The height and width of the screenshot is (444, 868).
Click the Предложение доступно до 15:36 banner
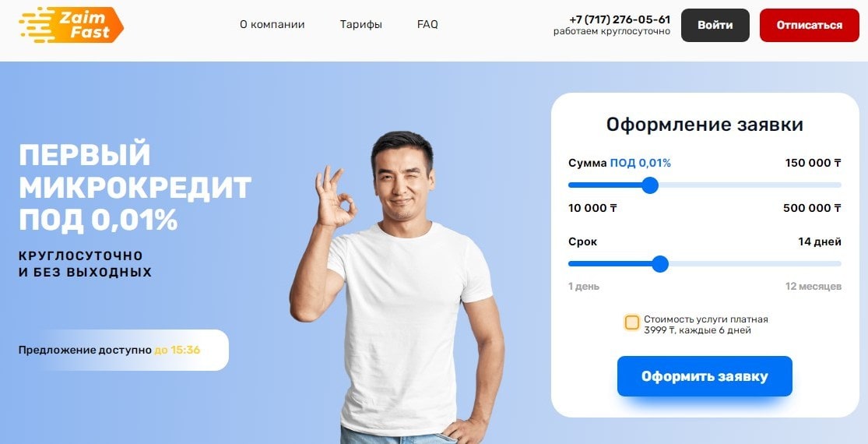point(124,350)
